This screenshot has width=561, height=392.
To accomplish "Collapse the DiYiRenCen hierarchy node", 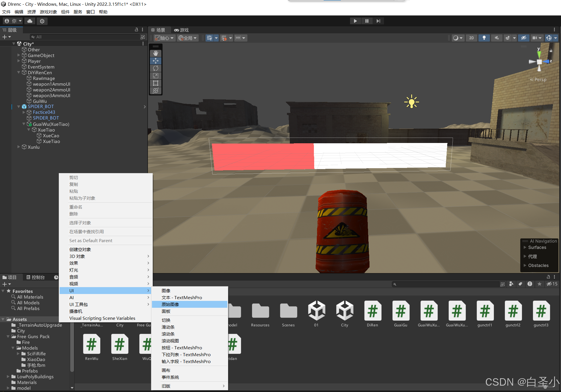I will click(19, 72).
